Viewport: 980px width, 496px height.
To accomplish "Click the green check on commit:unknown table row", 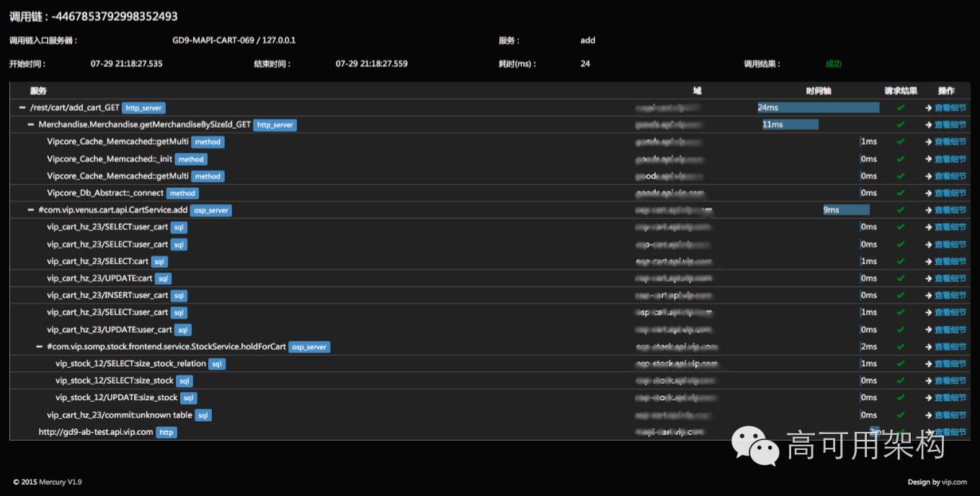I will (x=900, y=415).
